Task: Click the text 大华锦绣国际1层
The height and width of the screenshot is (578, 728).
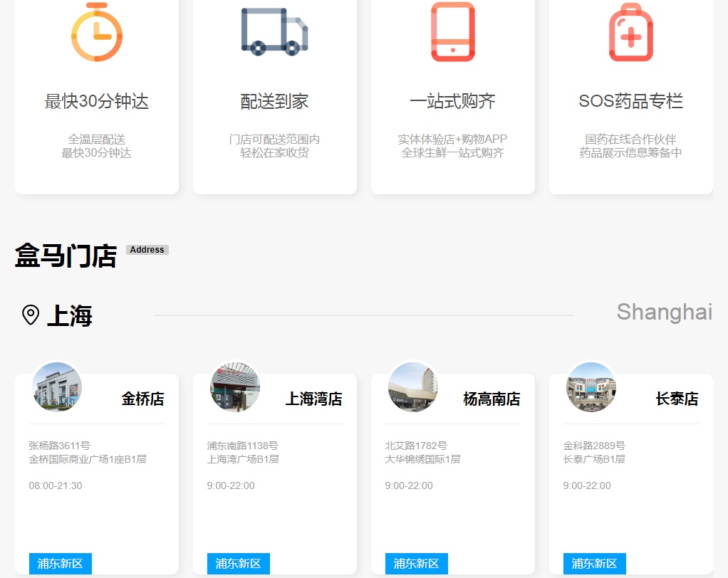Action: 422,459
